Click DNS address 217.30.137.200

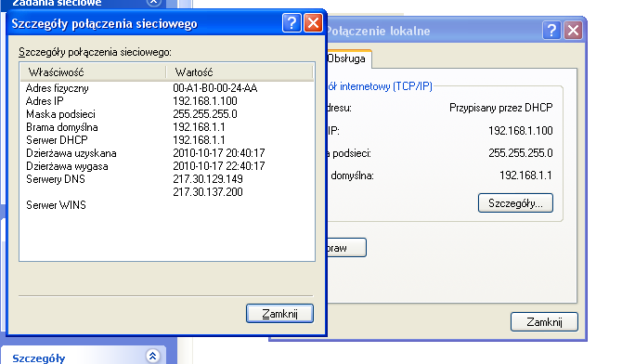(x=208, y=192)
